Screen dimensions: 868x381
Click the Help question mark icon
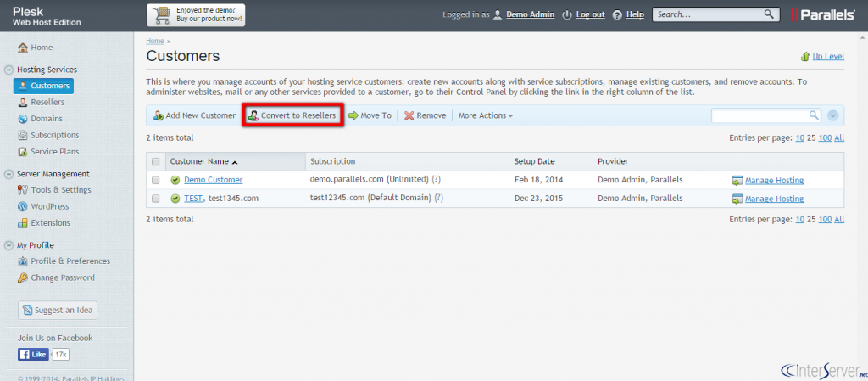[618, 15]
